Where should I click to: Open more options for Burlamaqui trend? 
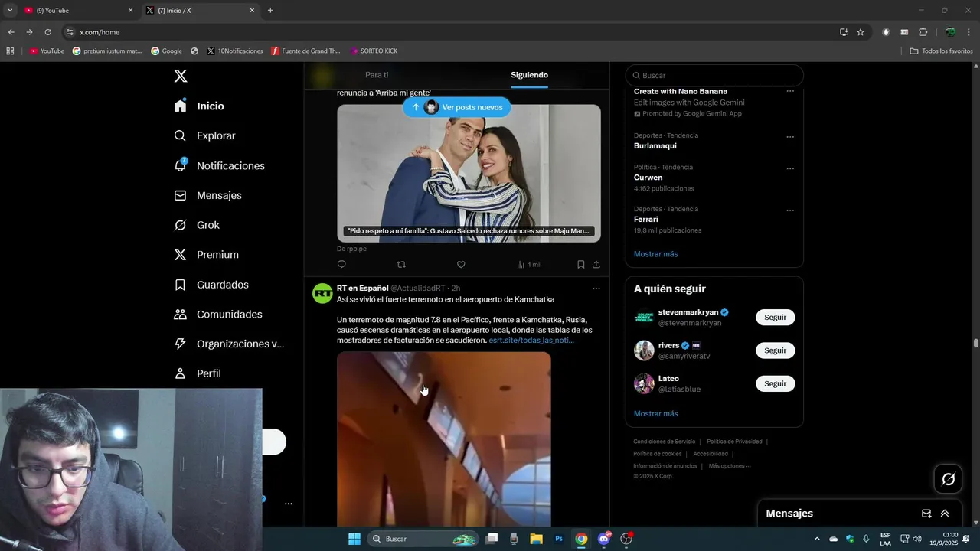click(790, 137)
